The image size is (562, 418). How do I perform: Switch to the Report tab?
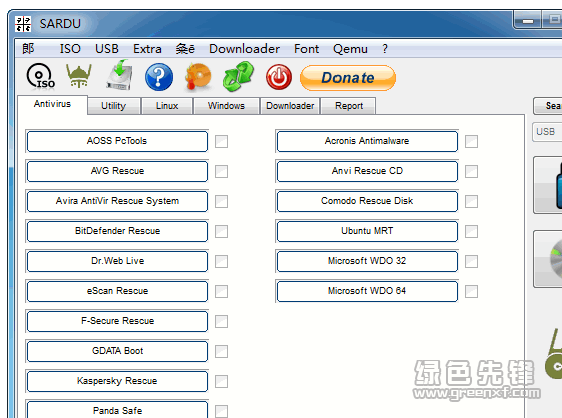(349, 106)
